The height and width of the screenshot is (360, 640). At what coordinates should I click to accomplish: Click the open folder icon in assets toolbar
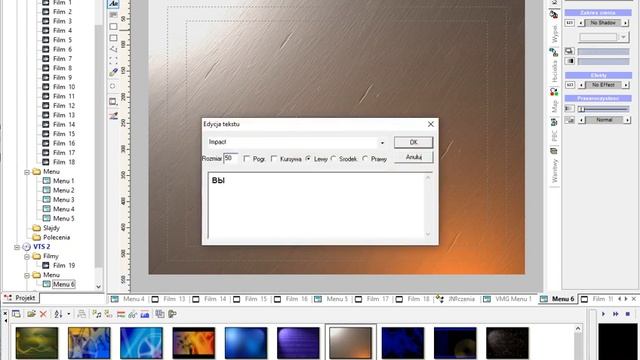(x=31, y=314)
